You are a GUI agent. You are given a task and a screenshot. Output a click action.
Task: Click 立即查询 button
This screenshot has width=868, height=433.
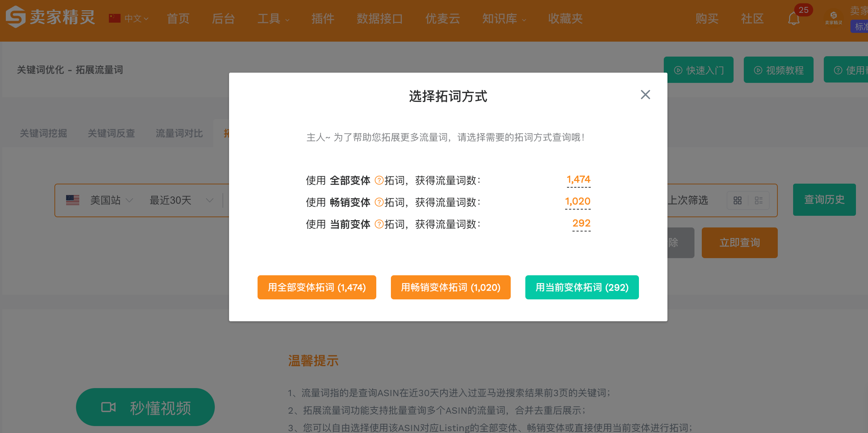(x=740, y=243)
